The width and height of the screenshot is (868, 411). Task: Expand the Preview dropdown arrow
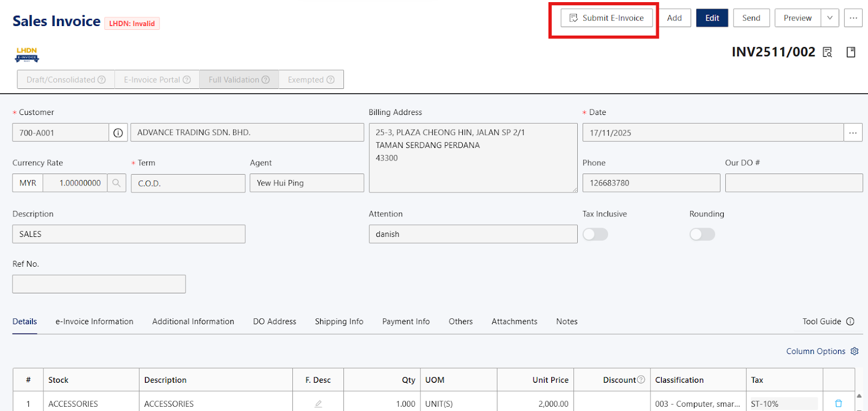829,18
